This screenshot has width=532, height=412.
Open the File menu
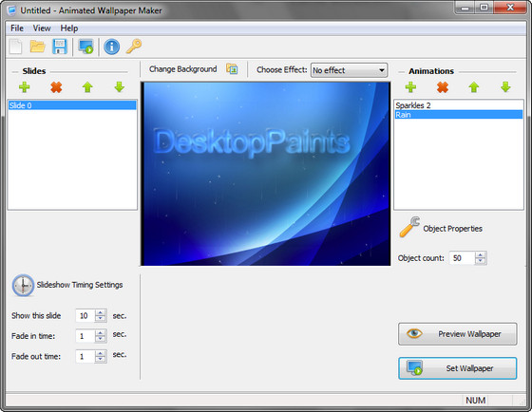(x=17, y=28)
